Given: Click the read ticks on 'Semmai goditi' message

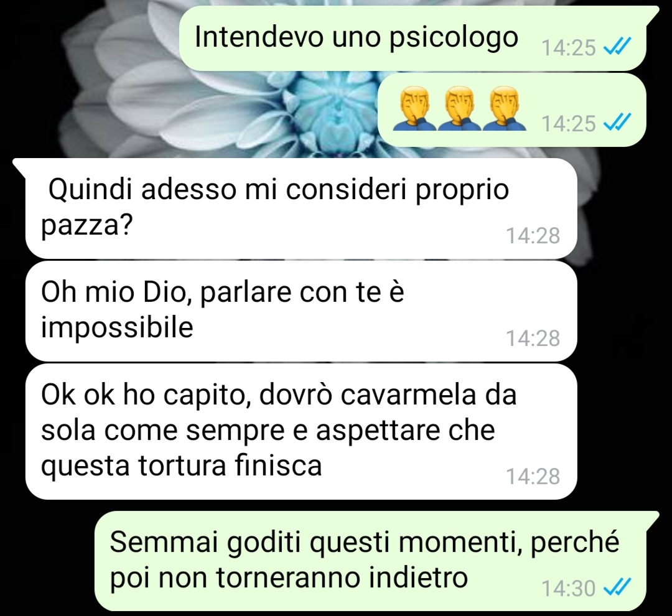Looking at the screenshot, I should click(617, 587).
